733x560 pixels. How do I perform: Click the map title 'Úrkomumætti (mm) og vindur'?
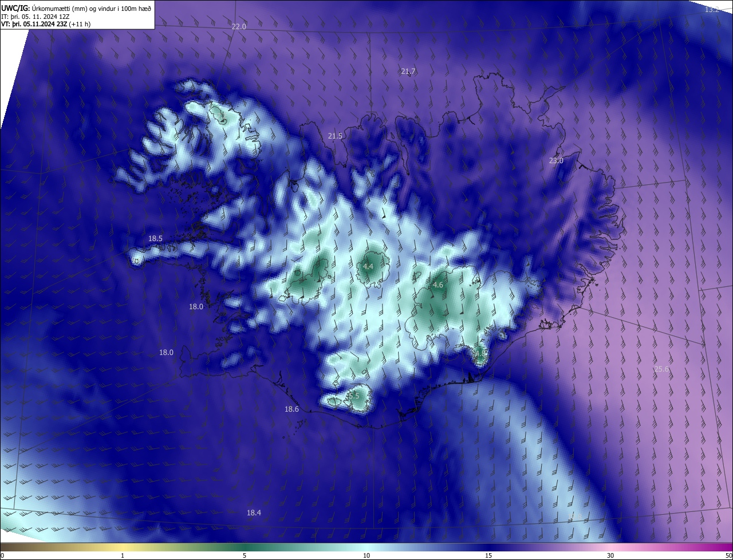pyautogui.click(x=69, y=8)
